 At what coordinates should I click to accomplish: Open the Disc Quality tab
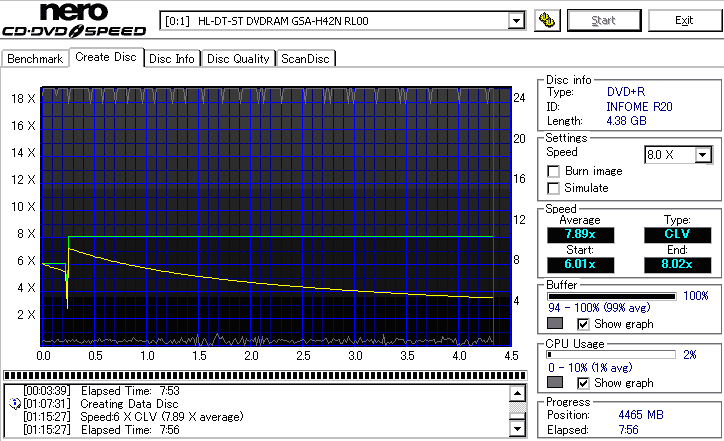tap(238, 59)
